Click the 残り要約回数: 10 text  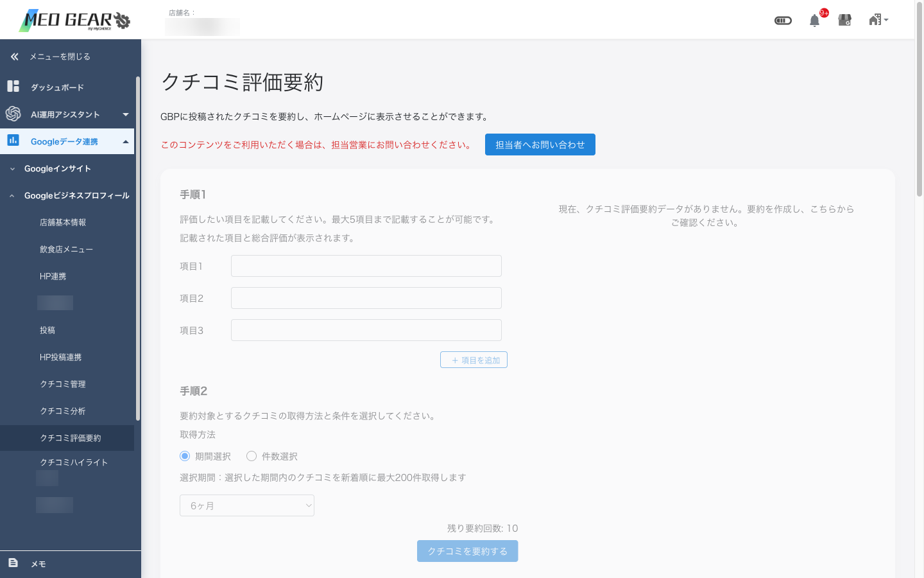pos(483,529)
